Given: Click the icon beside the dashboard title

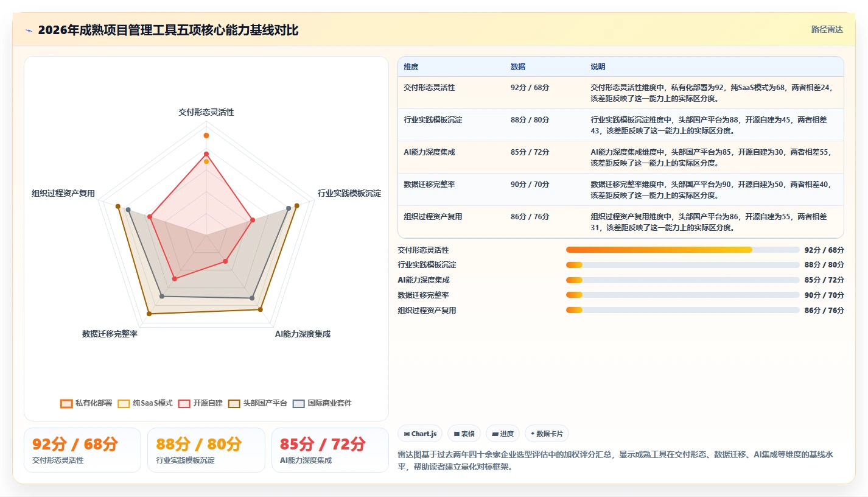Looking at the screenshot, I should pos(29,30).
